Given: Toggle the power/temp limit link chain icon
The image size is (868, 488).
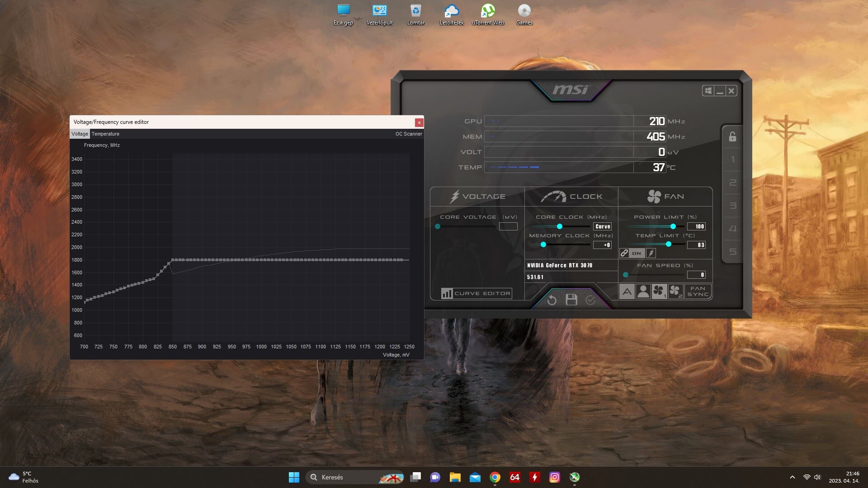Looking at the screenshot, I should click(624, 253).
